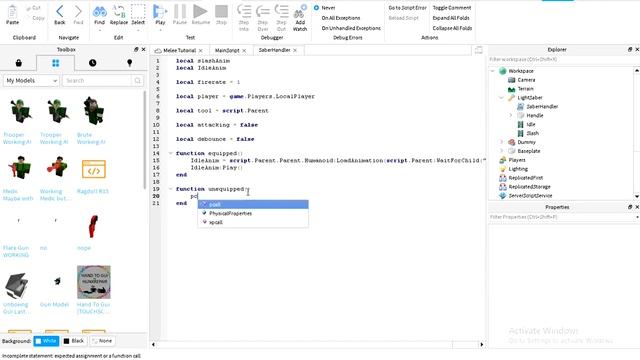This screenshot has height=360, width=640.
Task: Open the My Models dropdown
Action: (x=31, y=80)
